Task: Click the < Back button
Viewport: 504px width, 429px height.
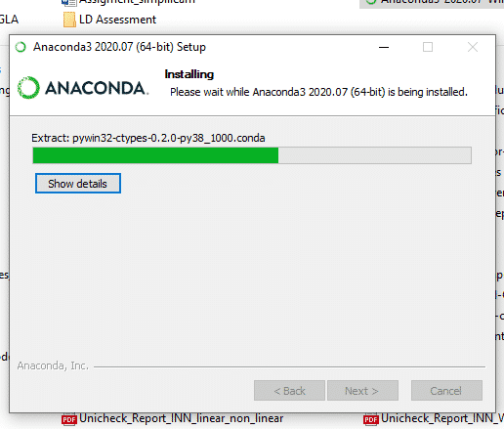Action: pyautogui.click(x=289, y=391)
